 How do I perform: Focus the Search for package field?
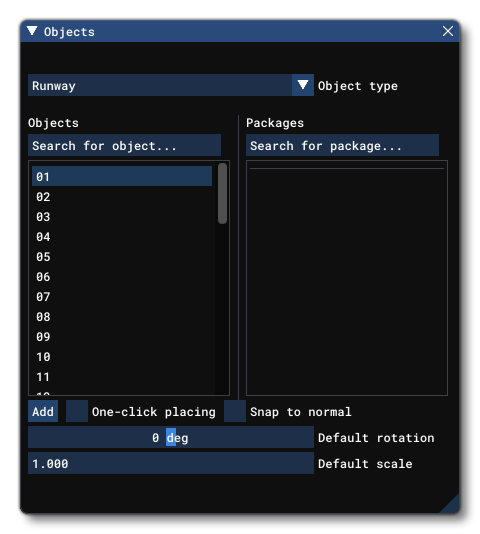tap(342, 145)
